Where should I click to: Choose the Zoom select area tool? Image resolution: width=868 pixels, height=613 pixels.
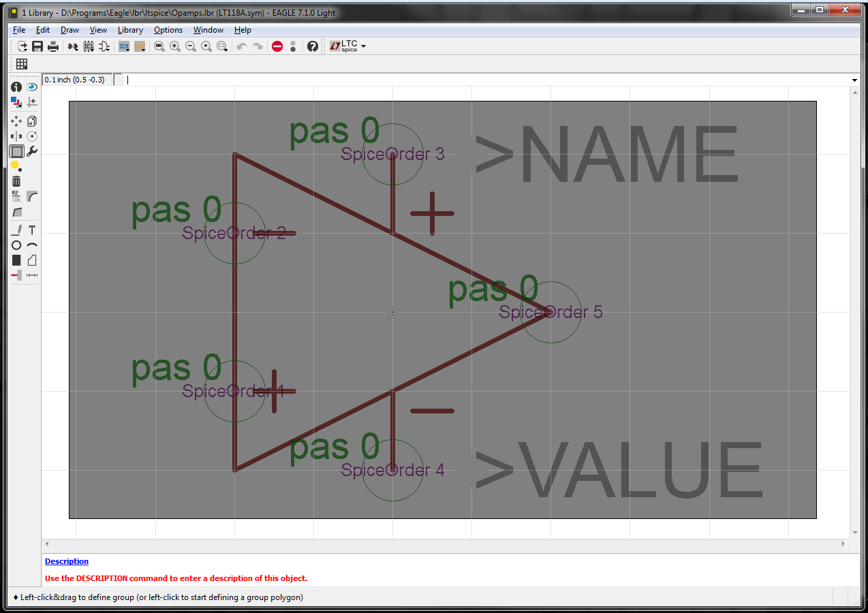click(222, 46)
